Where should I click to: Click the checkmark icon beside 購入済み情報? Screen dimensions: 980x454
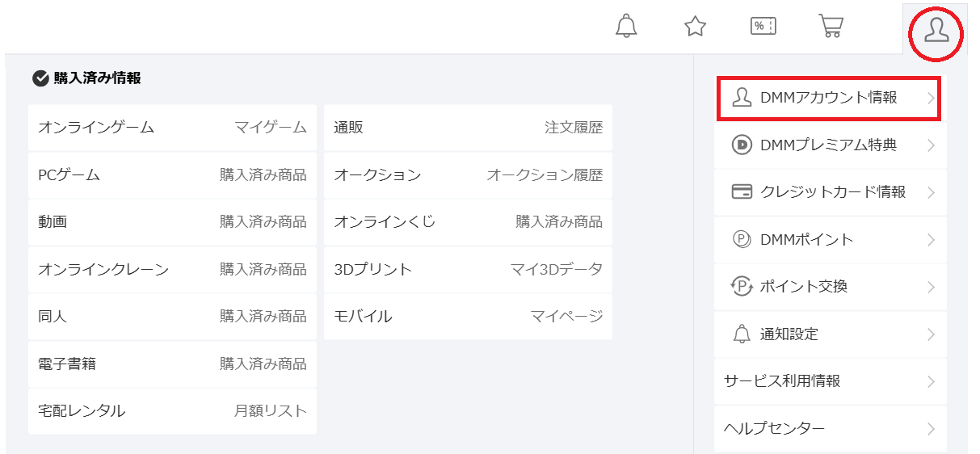pyautogui.click(x=40, y=78)
